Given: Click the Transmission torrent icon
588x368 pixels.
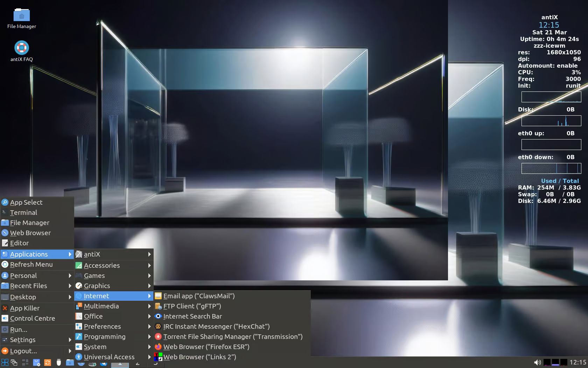Looking at the screenshot, I should point(158,336).
